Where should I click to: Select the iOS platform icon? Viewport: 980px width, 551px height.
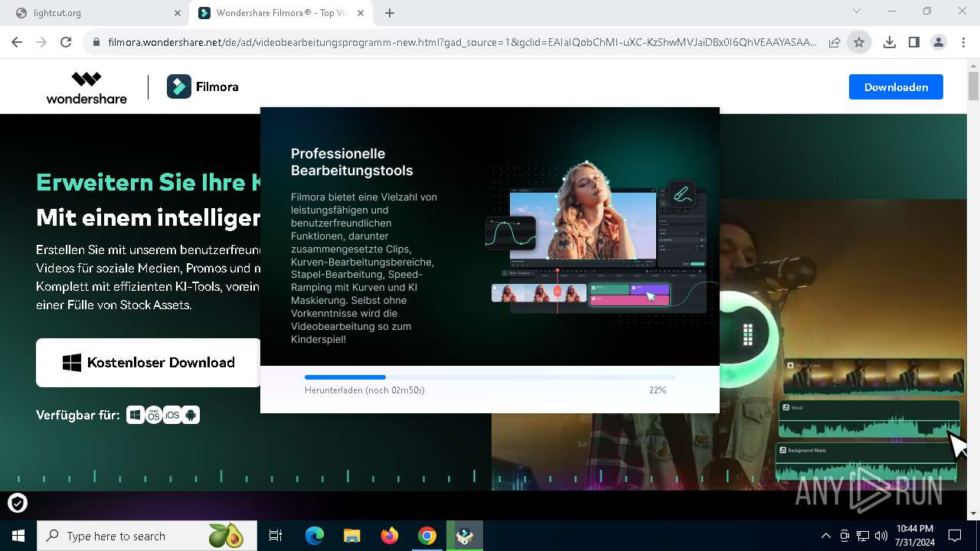[172, 416]
